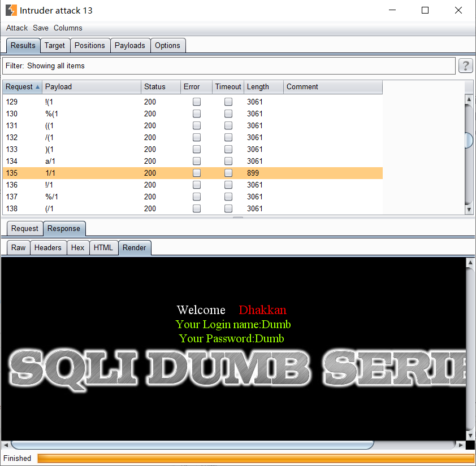Viewport: 476px width, 466px height.
Task: Click the results list scrollbar down arrow
Action: (469, 209)
